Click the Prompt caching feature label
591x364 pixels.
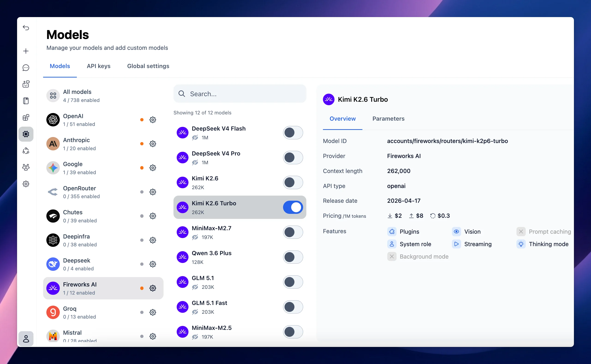(550, 232)
